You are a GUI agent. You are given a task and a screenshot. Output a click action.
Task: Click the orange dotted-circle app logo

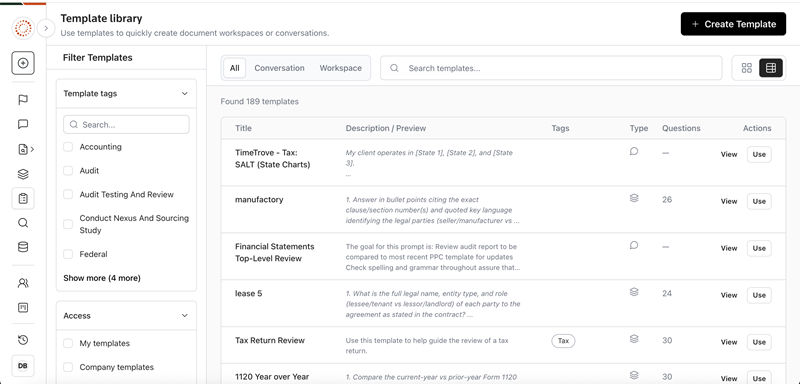[23, 28]
